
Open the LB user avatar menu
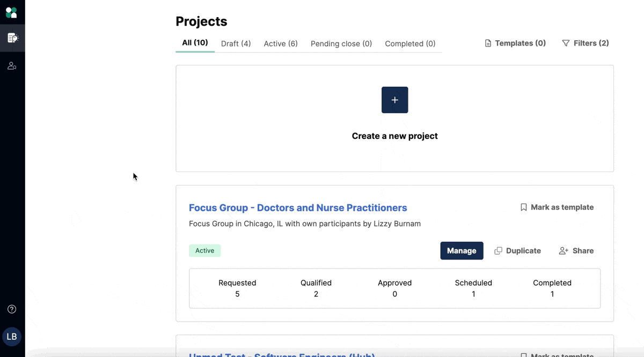[12, 337]
